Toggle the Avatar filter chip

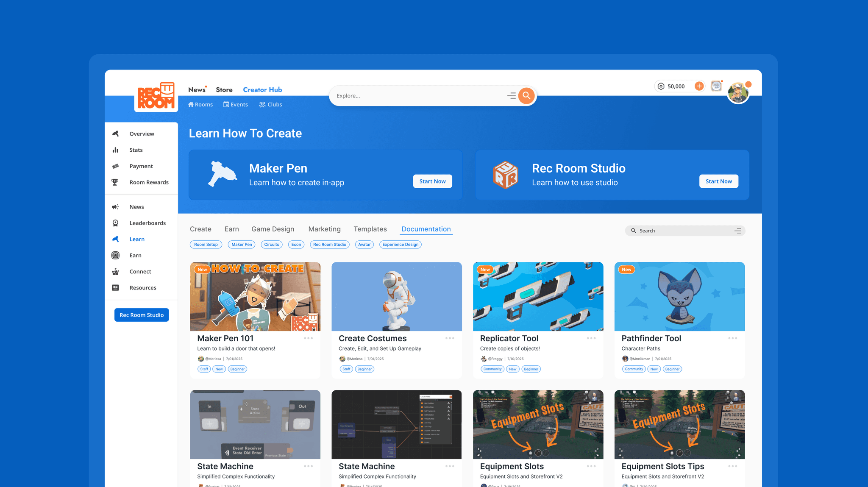pos(364,245)
